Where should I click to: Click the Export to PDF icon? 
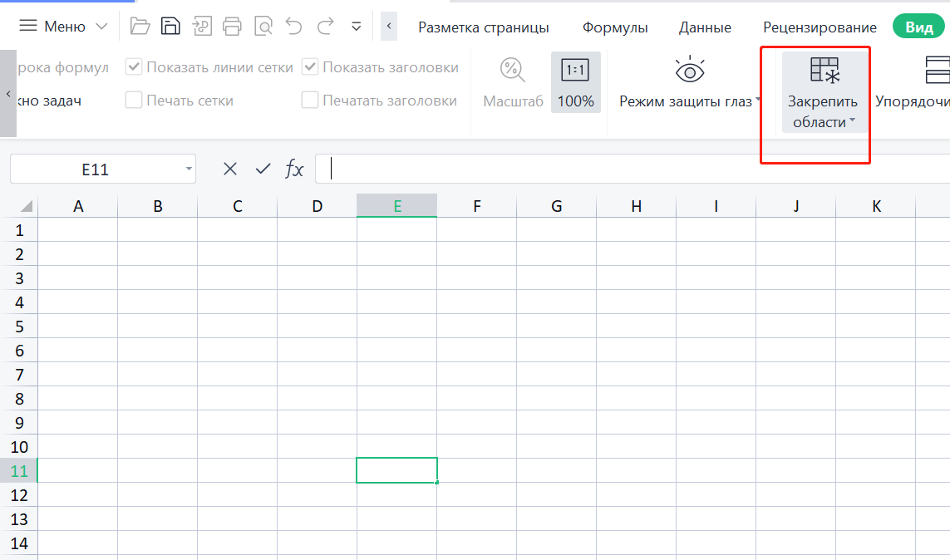point(201,26)
